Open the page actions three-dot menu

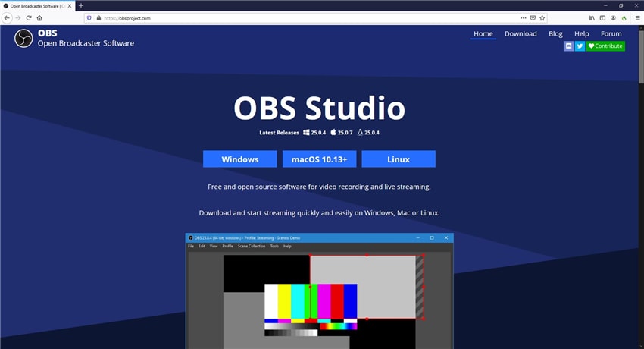[523, 18]
